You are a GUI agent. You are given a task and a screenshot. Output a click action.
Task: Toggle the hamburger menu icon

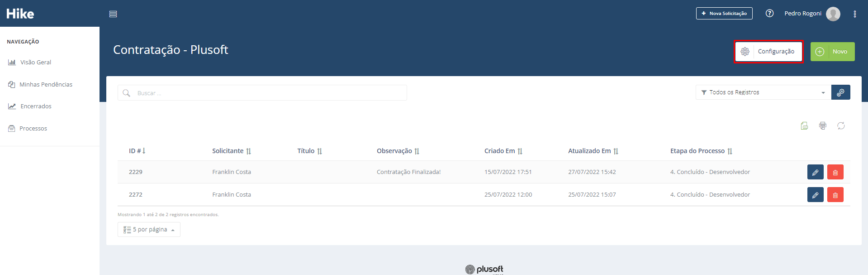pos(113,14)
